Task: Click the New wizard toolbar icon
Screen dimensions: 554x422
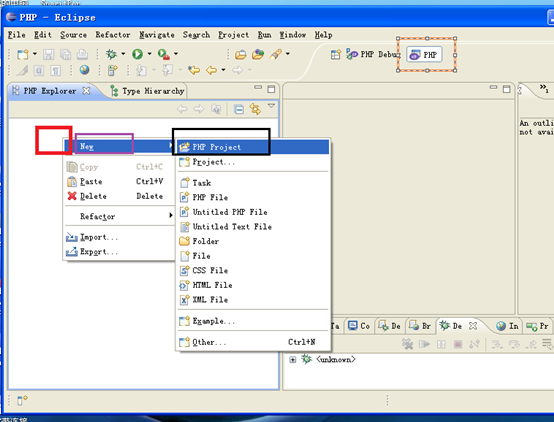Action: (23, 54)
